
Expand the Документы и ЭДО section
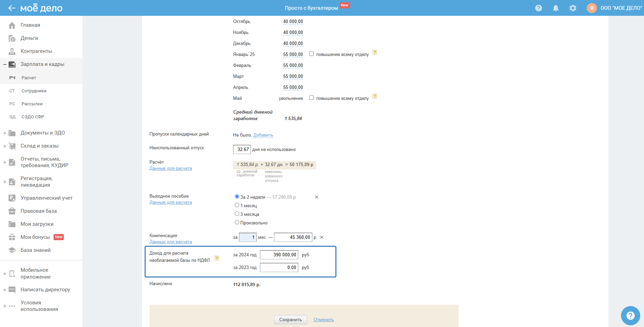[5, 133]
